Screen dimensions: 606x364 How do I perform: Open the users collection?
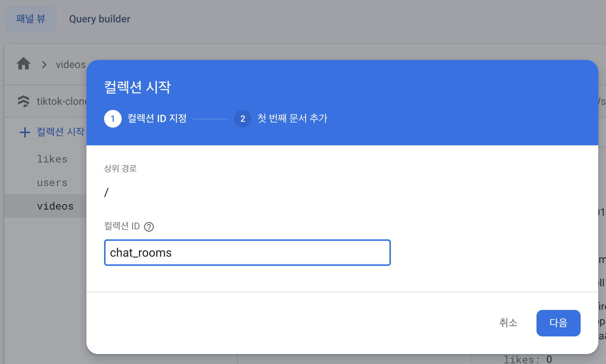coord(52,183)
